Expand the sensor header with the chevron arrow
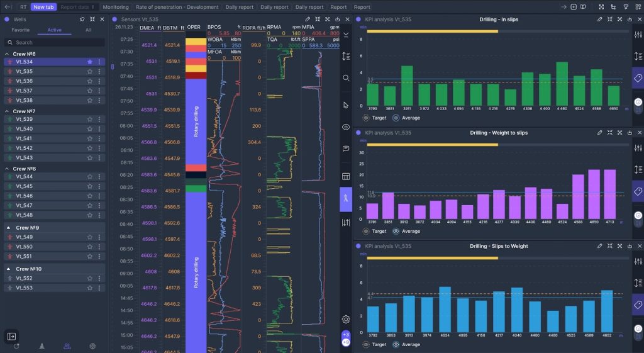Screen dimensions: 644x353 point(346,35)
